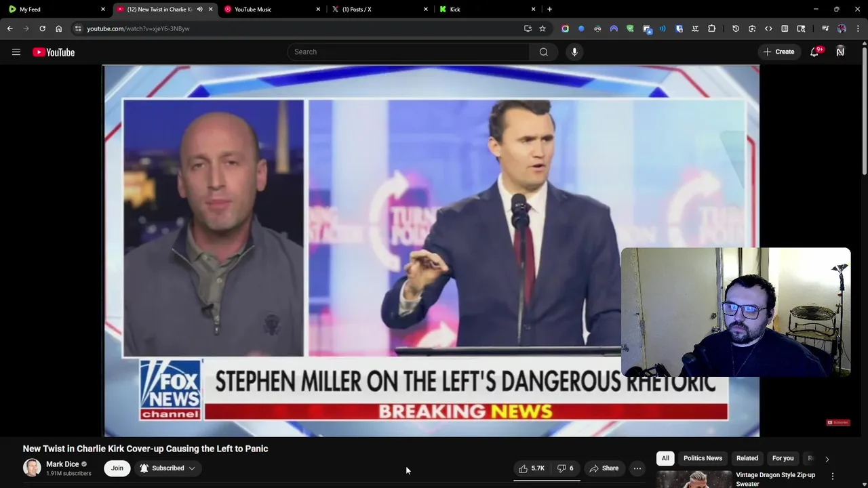Viewport: 868px width, 488px height.
Task: Open the notifications bell
Action: pos(815,52)
